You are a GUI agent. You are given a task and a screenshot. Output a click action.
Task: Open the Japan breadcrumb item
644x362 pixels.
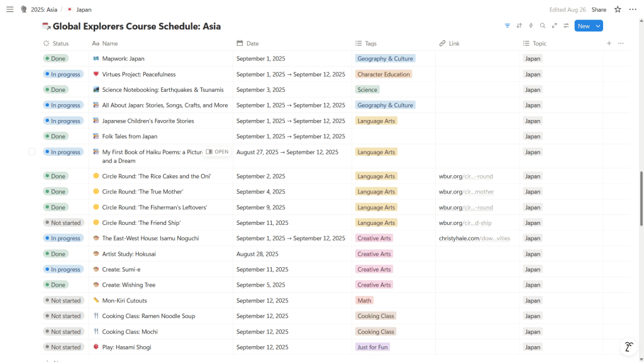[83, 9]
